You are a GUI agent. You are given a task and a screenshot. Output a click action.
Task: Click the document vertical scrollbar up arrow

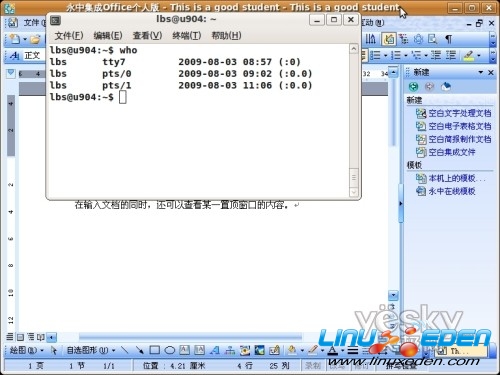pos(394,72)
